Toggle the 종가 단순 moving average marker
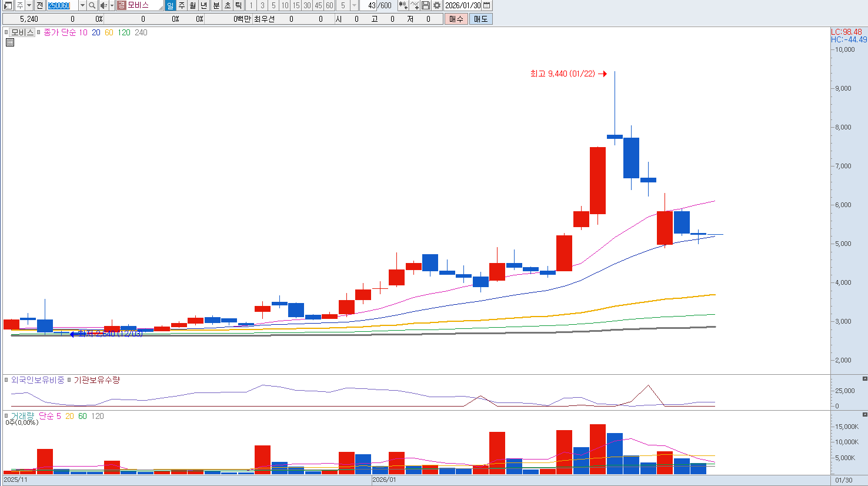868x486 pixels. click(39, 33)
